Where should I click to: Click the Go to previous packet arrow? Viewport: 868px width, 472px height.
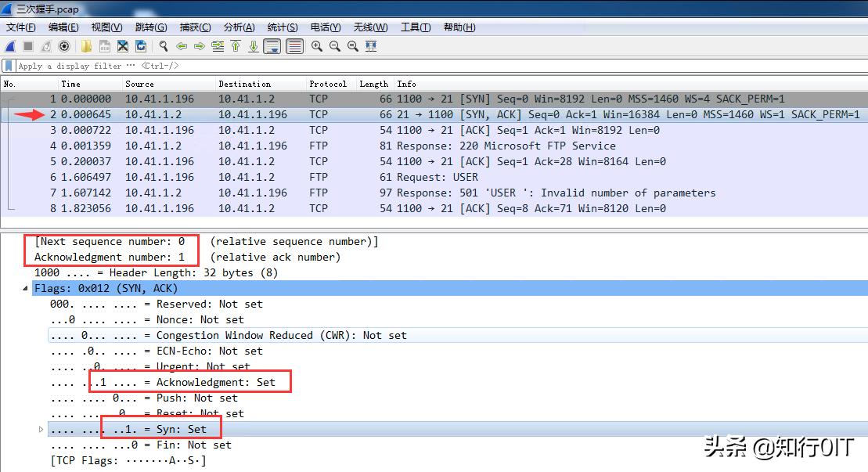(x=182, y=45)
